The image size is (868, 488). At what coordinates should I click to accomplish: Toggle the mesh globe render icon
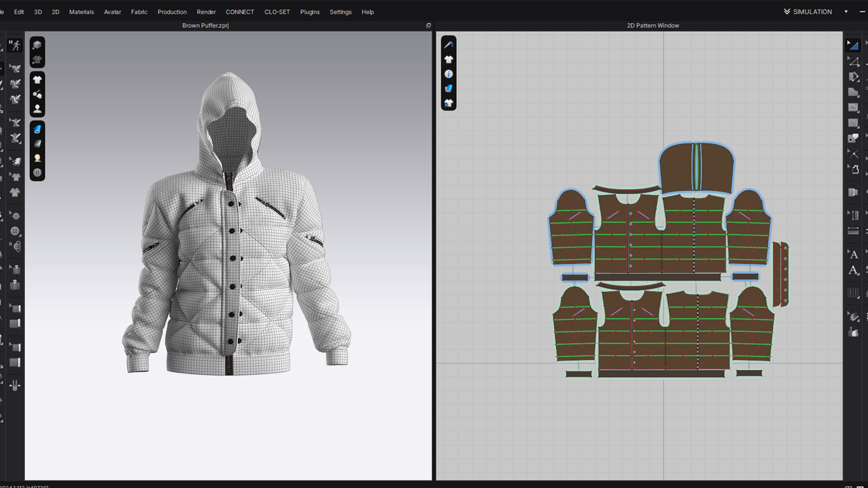coord(37,172)
